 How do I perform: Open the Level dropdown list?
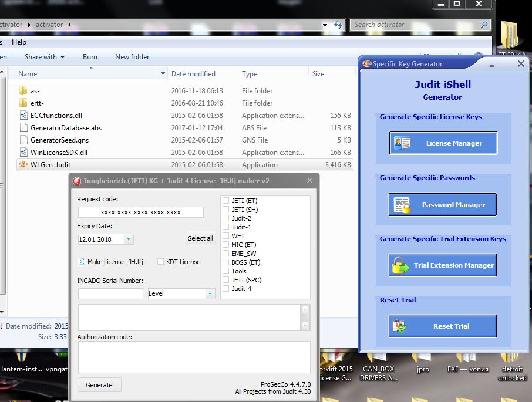pyautogui.click(x=210, y=293)
